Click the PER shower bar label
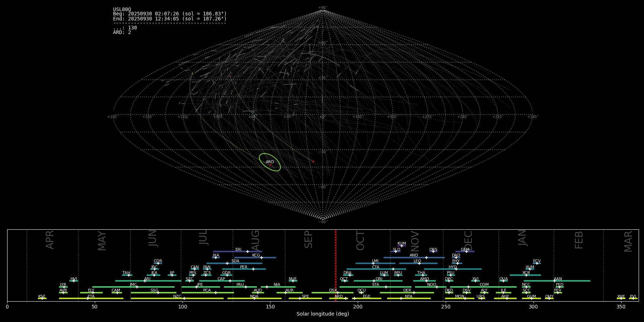This screenshot has height=322, width=644. coord(244,267)
